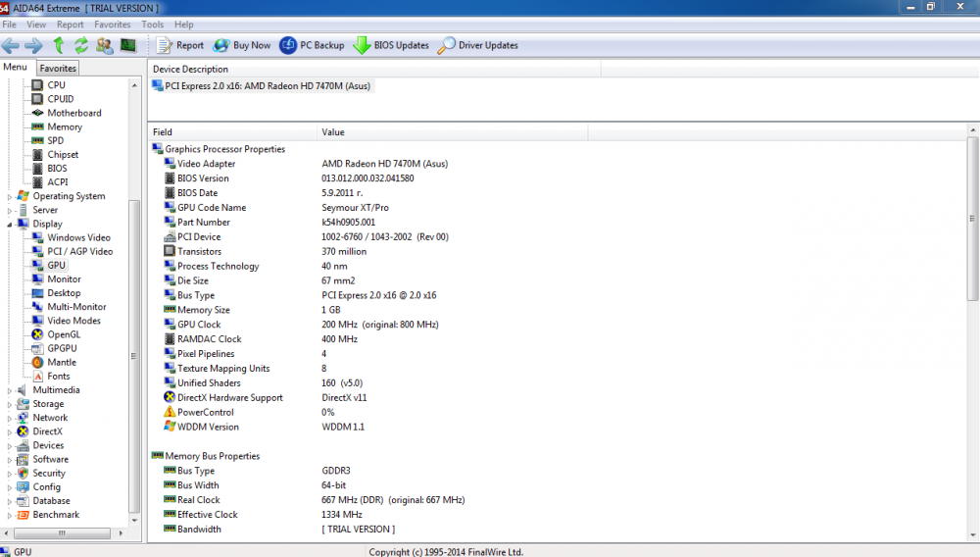The height and width of the screenshot is (557, 980).
Task: Select CPUID in the tree
Action: click(61, 99)
